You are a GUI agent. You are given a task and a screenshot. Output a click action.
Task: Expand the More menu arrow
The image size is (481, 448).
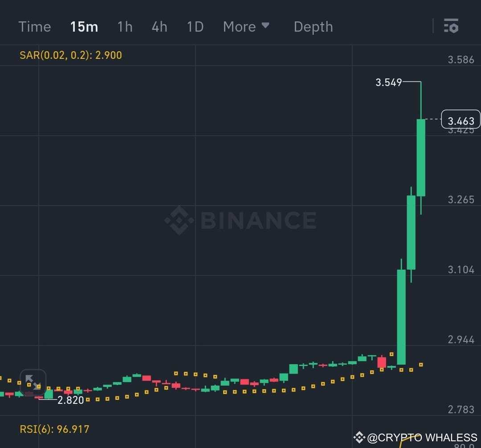point(266,26)
